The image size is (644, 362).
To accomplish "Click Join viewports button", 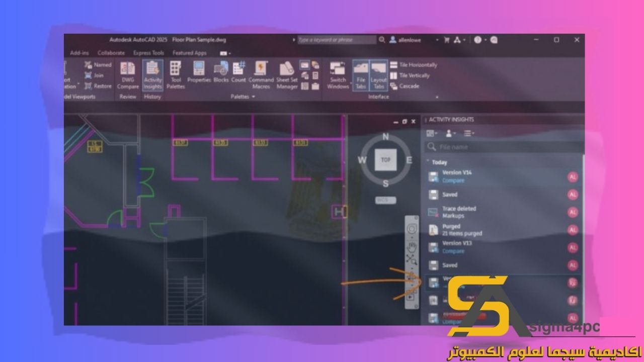I will [94, 75].
